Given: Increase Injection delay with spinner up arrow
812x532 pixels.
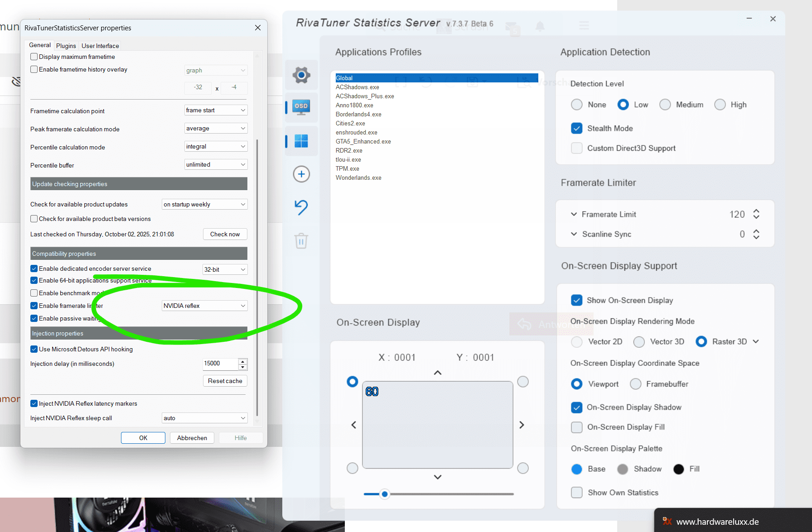Looking at the screenshot, I should [x=243, y=361].
